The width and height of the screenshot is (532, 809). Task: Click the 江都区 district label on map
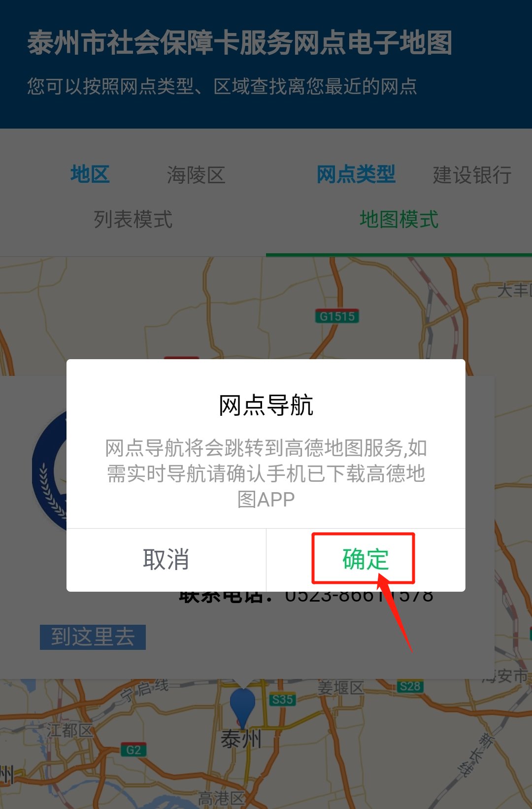coord(70,730)
